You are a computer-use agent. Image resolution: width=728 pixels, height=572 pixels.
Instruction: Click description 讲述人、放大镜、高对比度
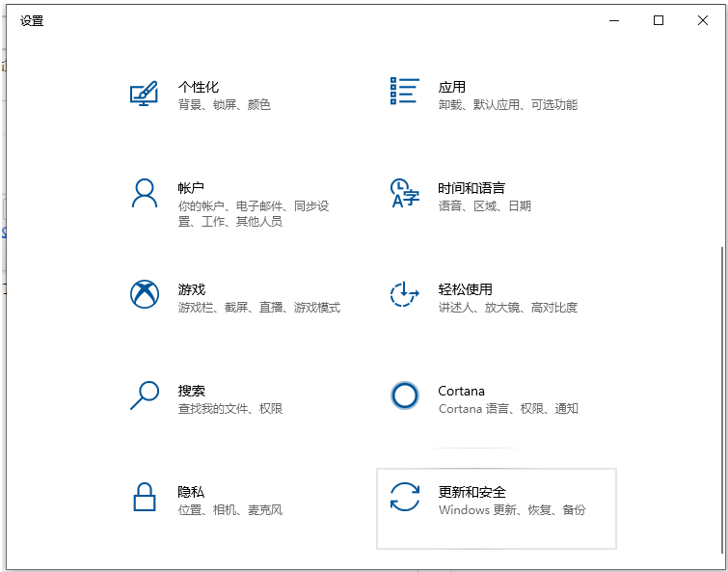pos(508,307)
